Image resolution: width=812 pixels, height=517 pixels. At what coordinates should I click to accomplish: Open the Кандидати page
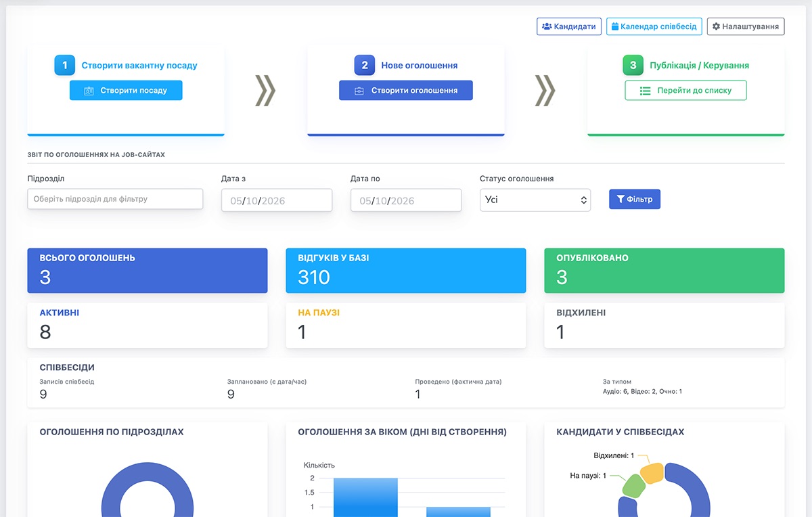[569, 26]
